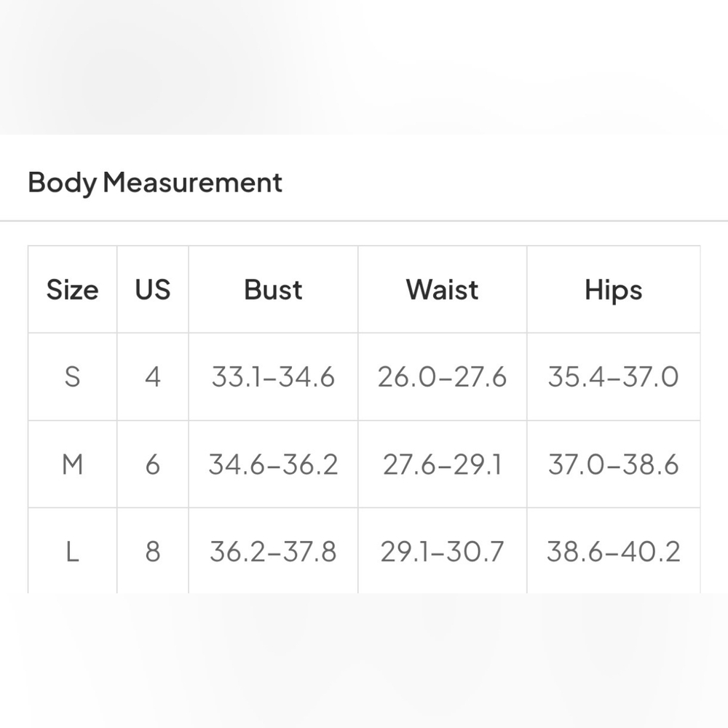This screenshot has width=728, height=728.
Task: Click the Hips column header
Action: [x=613, y=290]
